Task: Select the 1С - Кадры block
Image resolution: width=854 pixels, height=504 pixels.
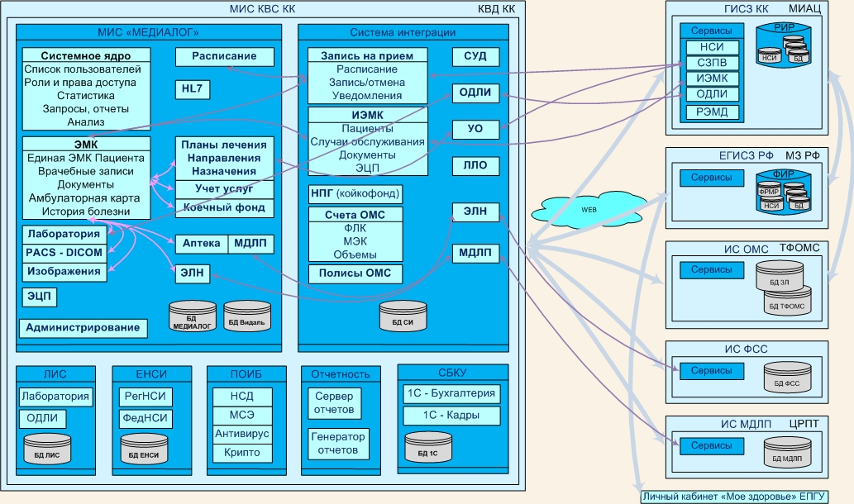Action: point(451,416)
